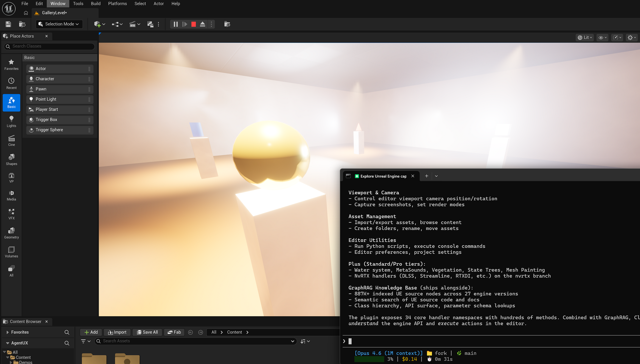Select the Cine category

point(11,140)
